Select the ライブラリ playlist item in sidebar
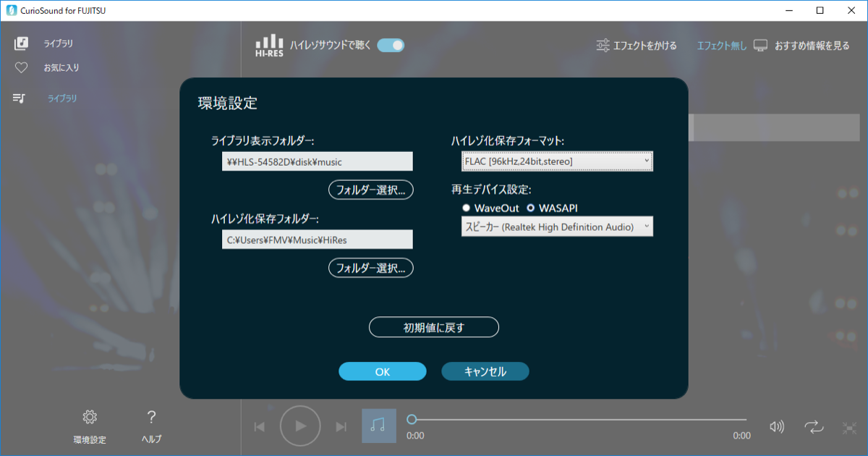Image resolution: width=868 pixels, height=456 pixels. (62, 98)
